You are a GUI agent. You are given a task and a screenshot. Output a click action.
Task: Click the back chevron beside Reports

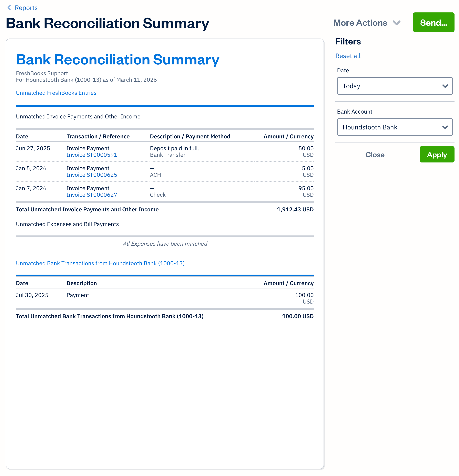(x=9, y=8)
